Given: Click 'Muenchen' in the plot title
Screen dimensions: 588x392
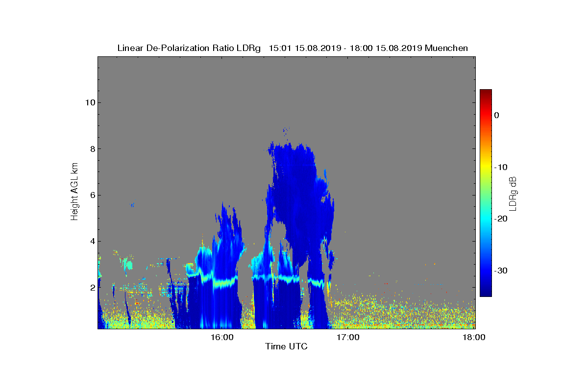Looking at the screenshot, I should (446, 48).
